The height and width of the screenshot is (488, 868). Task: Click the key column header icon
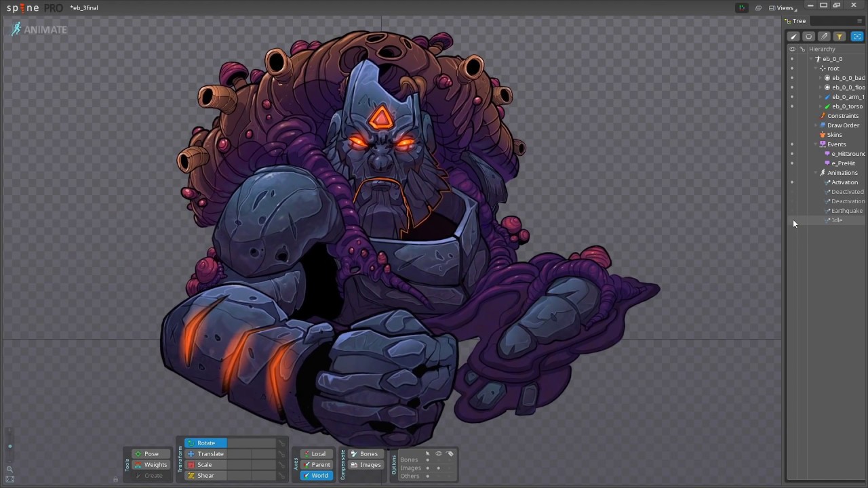[x=802, y=49]
